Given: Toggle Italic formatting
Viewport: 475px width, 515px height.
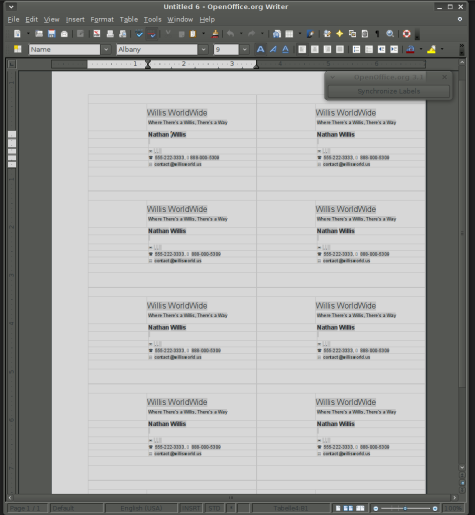Looking at the screenshot, I should pyautogui.click(x=273, y=49).
